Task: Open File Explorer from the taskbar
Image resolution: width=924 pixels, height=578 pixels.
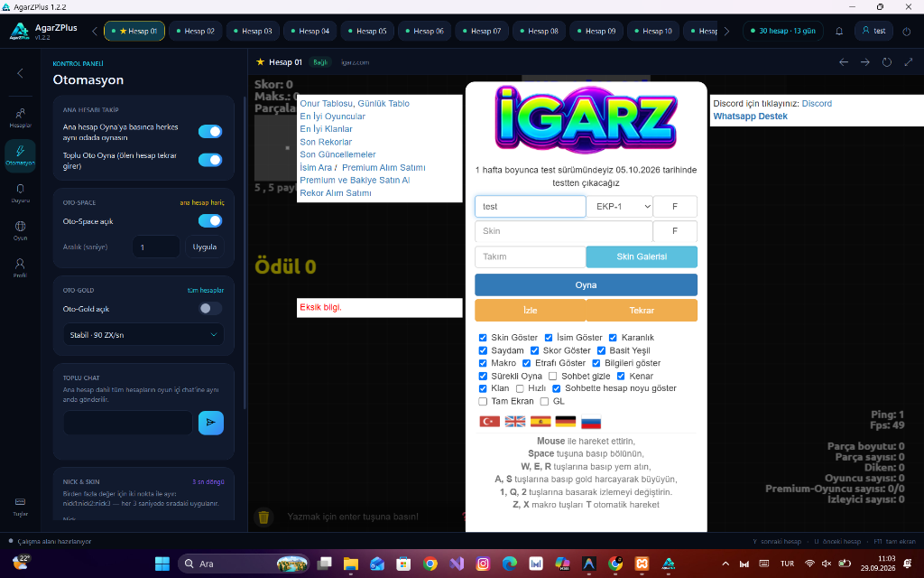Action: (351, 564)
